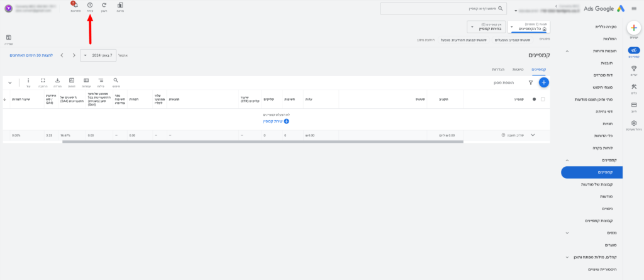Click the Download (הורדה) icon in table toolbar

coord(57,81)
